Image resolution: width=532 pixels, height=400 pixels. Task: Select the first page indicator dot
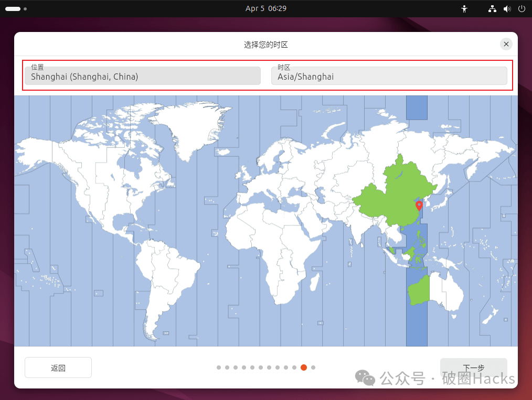(x=219, y=367)
